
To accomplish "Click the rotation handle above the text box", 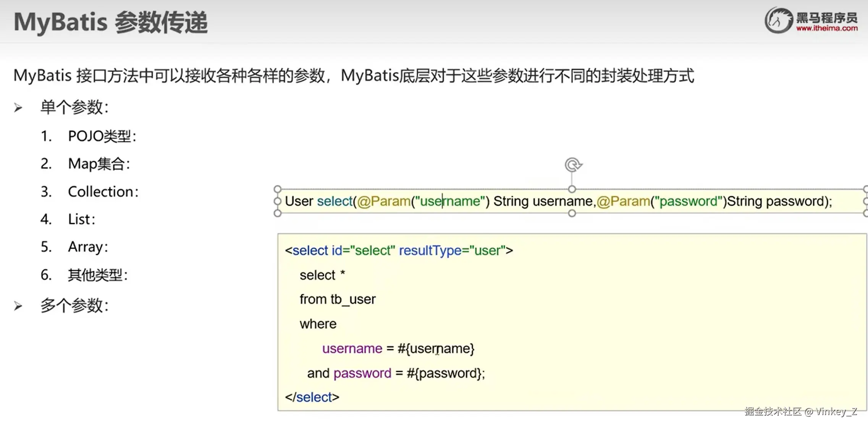I will (572, 165).
